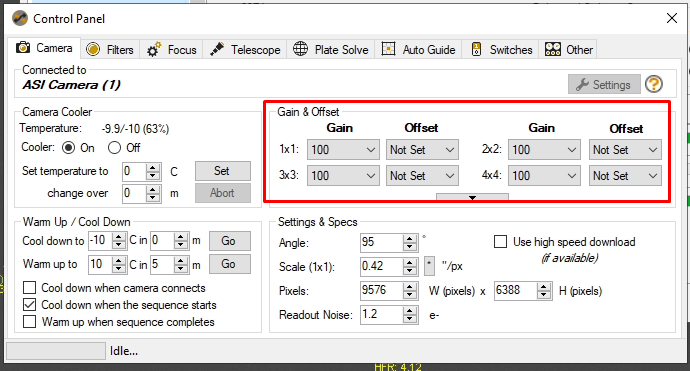Click the Focus tab gears icon
The image size is (690, 371).
pyautogui.click(x=154, y=49)
